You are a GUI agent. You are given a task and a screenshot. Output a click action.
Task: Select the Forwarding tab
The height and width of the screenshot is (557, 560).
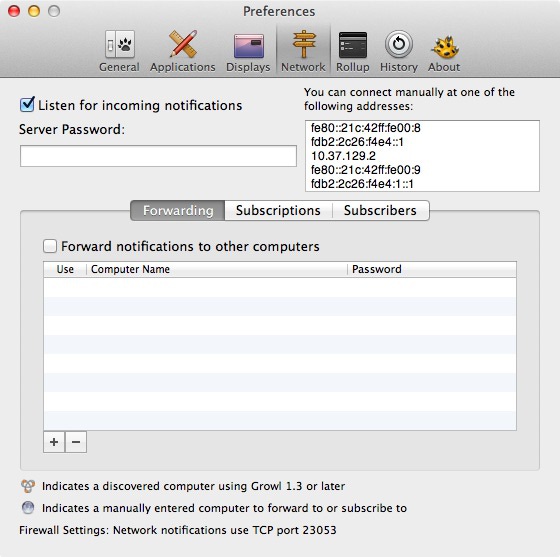pyautogui.click(x=178, y=210)
